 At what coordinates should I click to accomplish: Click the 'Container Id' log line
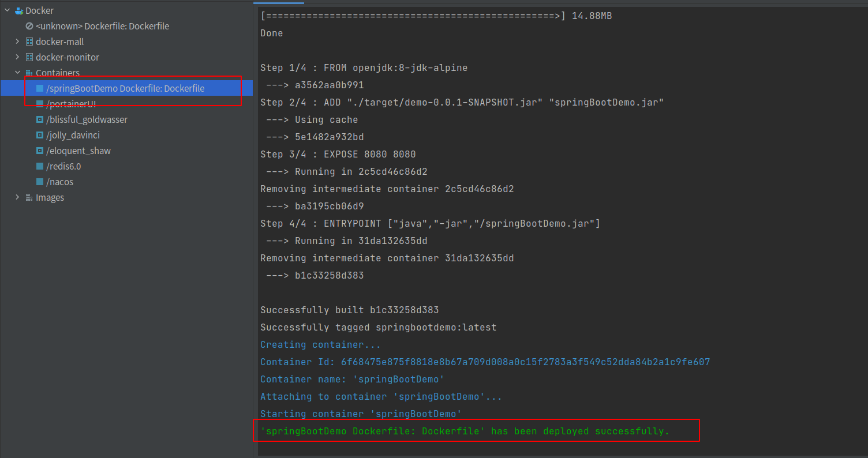(x=485, y=362)
